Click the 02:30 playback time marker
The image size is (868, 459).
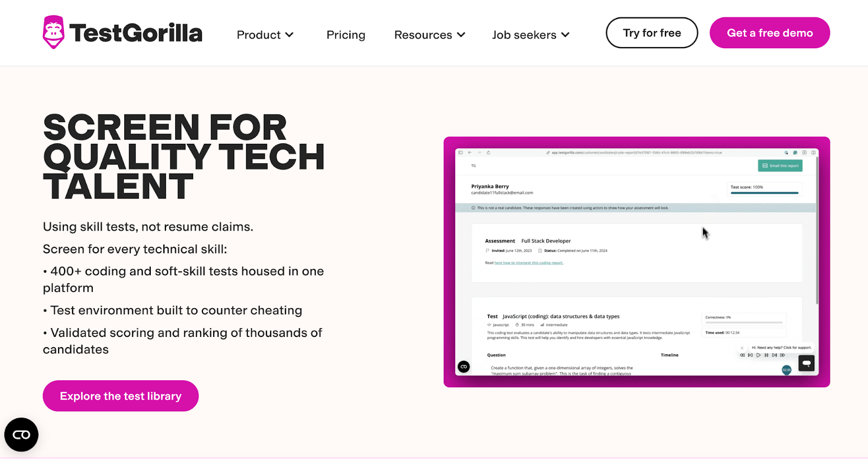pos(787,369)
